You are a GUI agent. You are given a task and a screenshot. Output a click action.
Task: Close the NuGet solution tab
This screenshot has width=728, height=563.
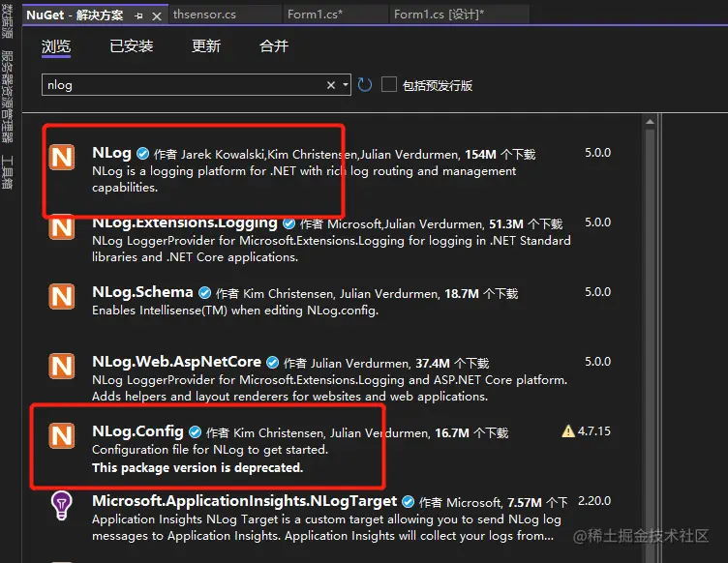157,16
